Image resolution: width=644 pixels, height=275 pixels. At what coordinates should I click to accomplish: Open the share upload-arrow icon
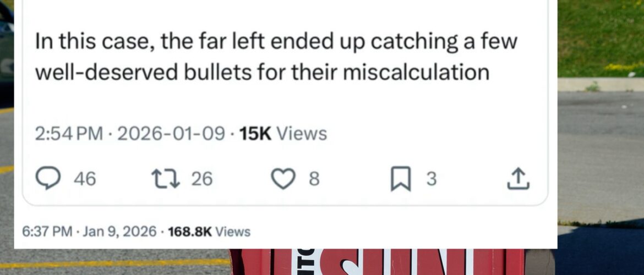coord(517,179)
